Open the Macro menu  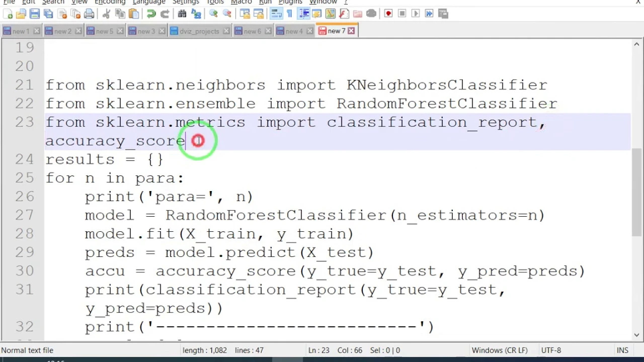click(241, 3)
